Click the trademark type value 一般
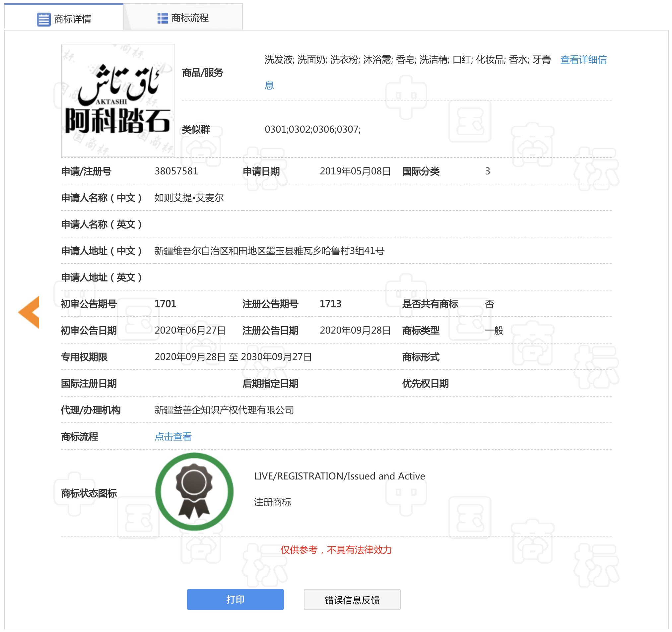 click(494, 331)
